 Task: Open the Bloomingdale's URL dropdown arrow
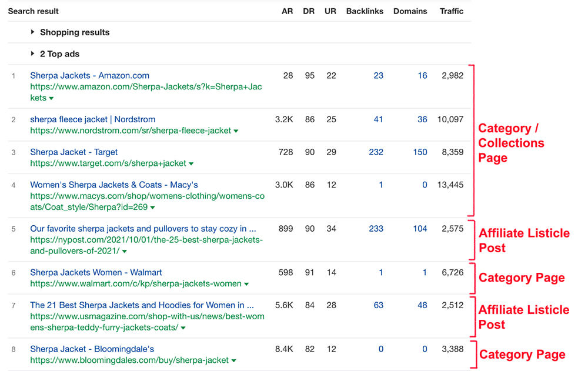point(233,360)
